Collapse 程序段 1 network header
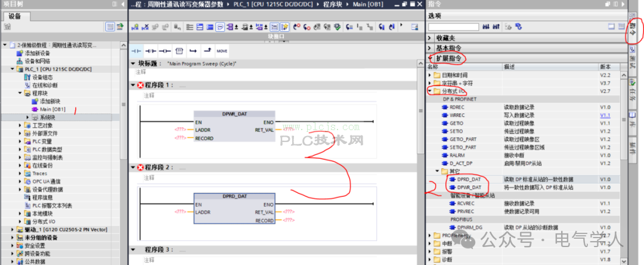 pos(132,85)
